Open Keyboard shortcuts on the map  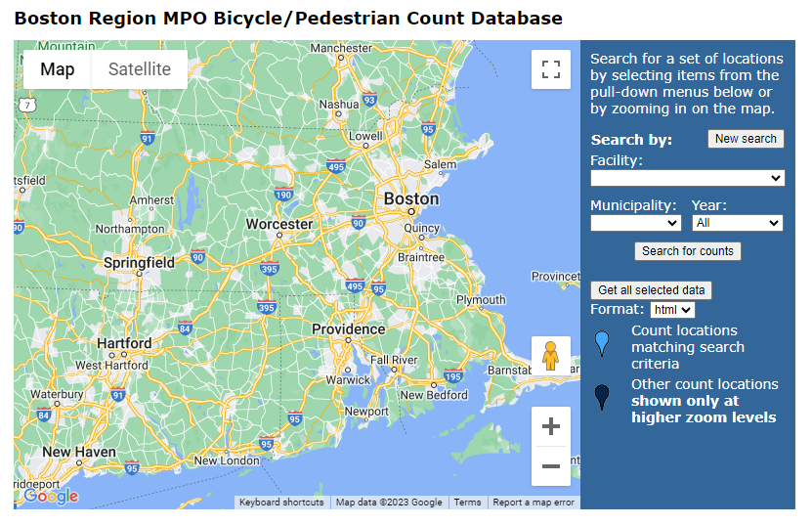point(281,503)
